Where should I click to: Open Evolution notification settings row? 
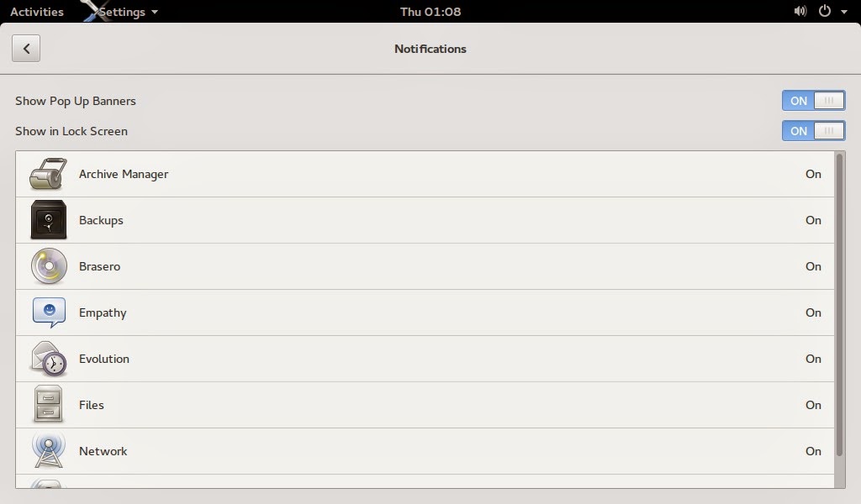[x=420, y=359]
